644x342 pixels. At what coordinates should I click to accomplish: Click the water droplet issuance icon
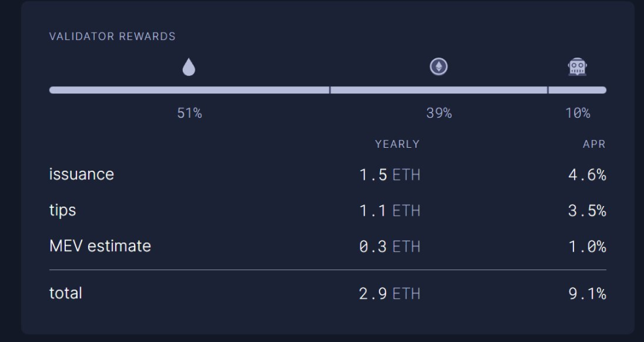(189, 67)
